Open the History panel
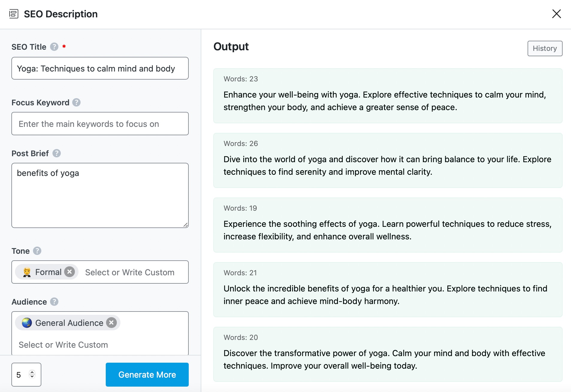This screenshot has height=392, width=571. [x=545, y=48]
